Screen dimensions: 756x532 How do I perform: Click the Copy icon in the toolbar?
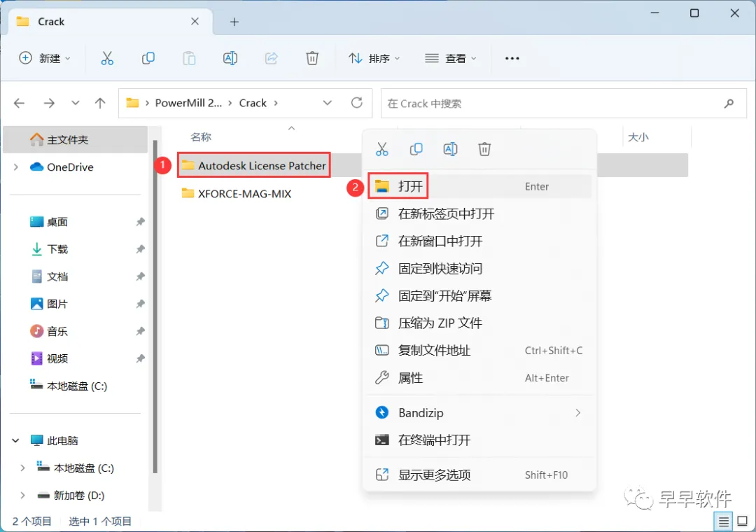pos(148,58)
